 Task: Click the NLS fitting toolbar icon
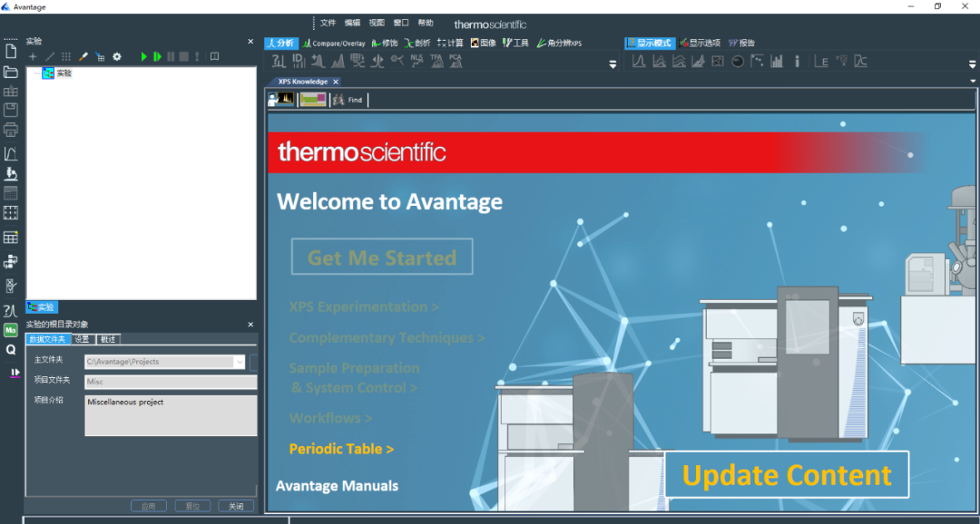[x=416, y=61]
